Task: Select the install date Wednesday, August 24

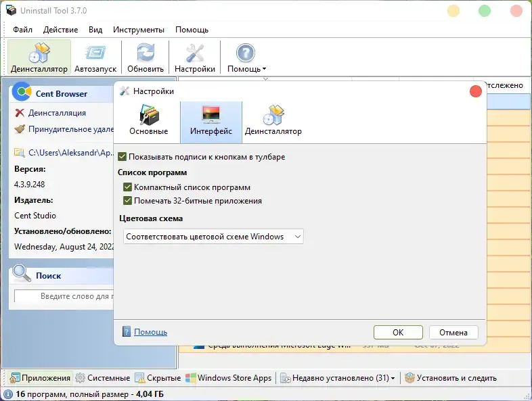Action: point(64,247)
